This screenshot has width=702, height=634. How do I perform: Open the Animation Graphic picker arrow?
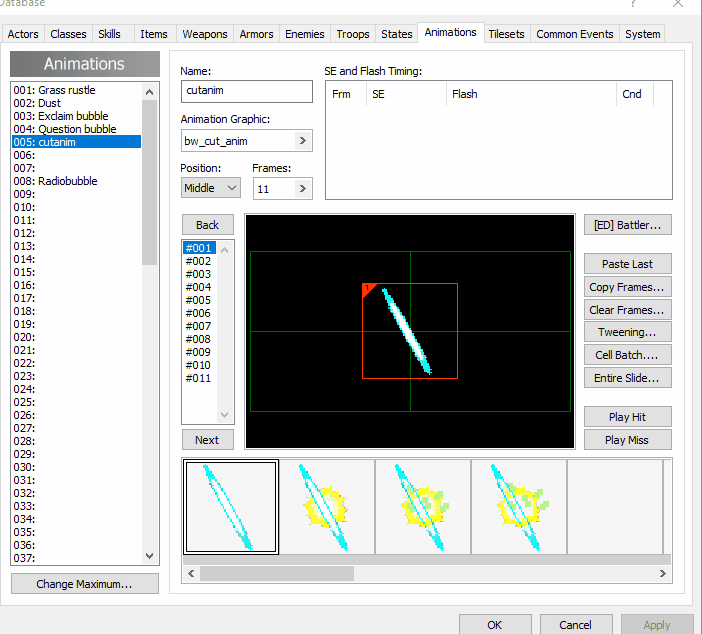coord(303,141)
